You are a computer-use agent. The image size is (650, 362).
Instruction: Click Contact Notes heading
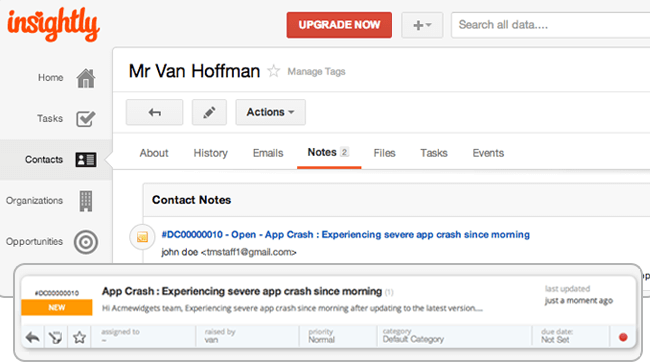(192, 200)
